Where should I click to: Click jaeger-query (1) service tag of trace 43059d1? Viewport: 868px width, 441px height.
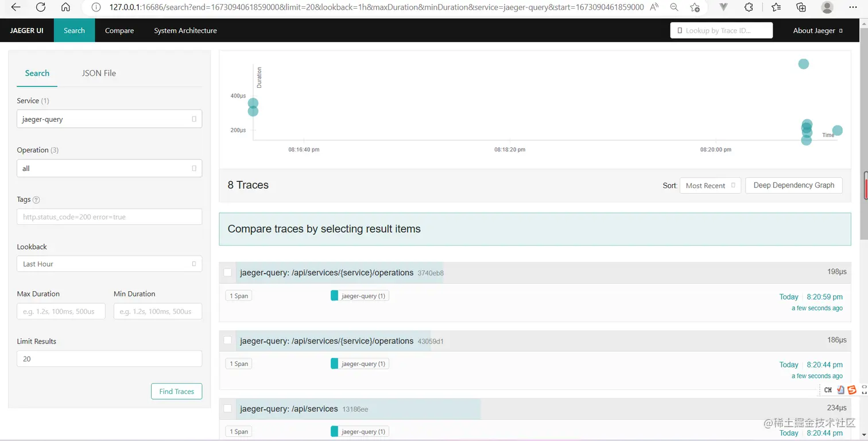360,364
